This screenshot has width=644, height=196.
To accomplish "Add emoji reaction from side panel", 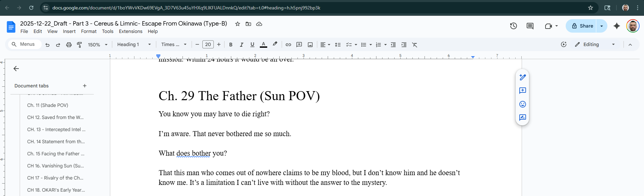I will (x=522, y=104).
